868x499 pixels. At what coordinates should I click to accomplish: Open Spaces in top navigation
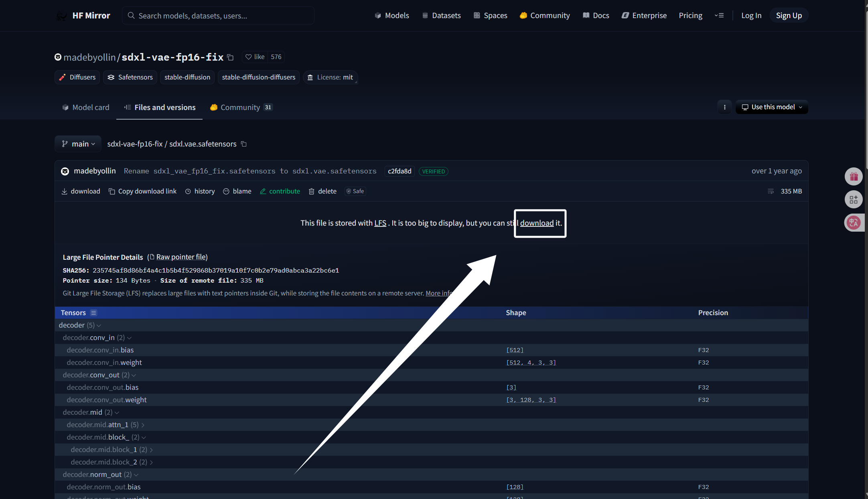490,16
